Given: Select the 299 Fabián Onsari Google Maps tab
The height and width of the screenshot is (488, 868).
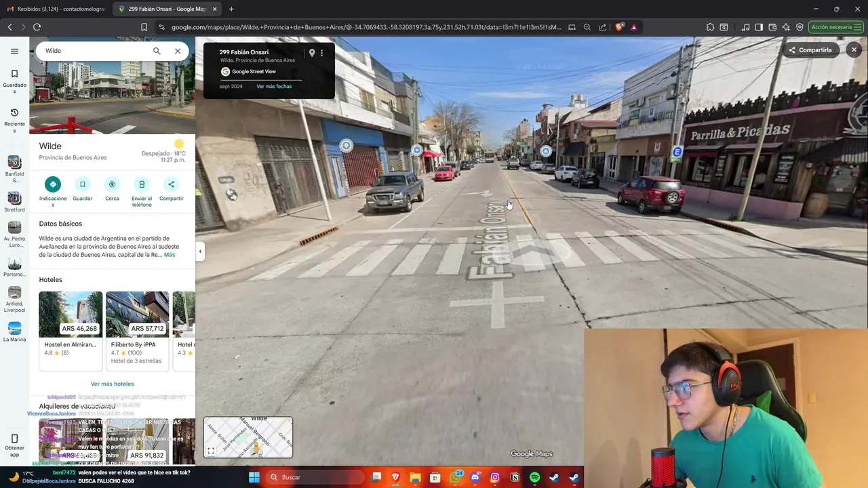Looking at the screenshot, I should tap(167, 9).
